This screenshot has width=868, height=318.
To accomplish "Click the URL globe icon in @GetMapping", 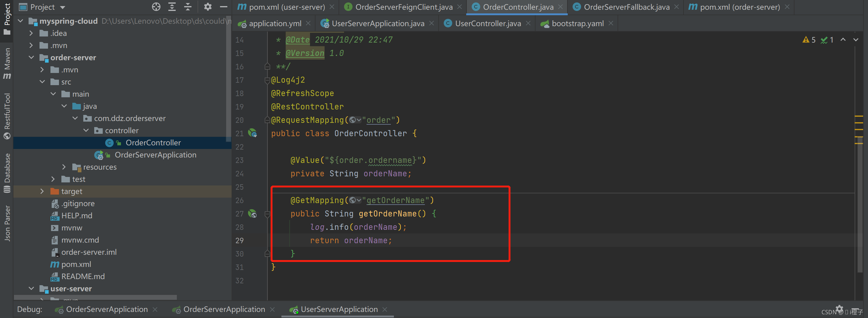I will tap(355, 200).
